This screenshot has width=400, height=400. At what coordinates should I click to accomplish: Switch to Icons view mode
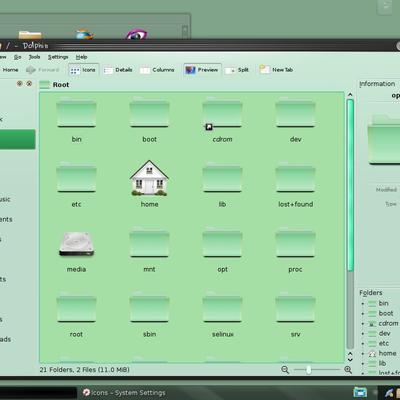pos(83,70)
